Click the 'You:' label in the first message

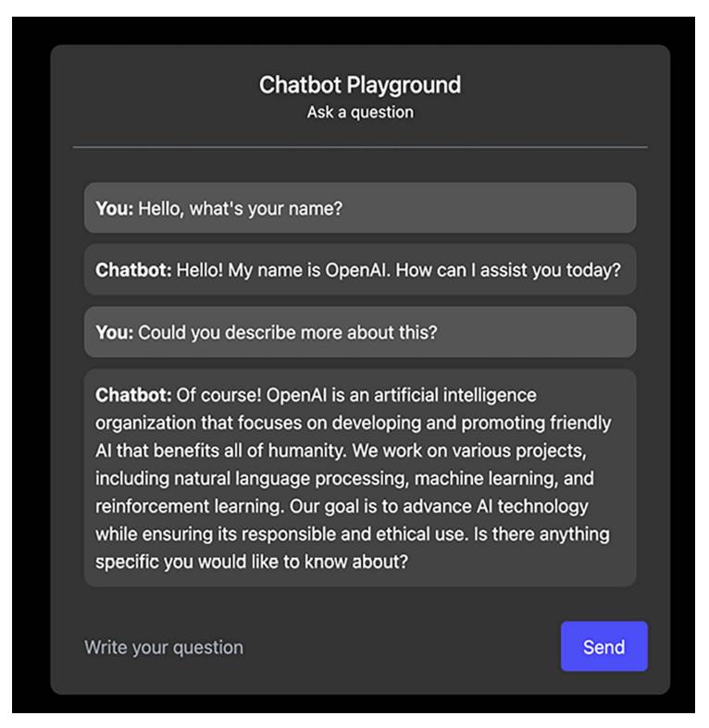115,208
